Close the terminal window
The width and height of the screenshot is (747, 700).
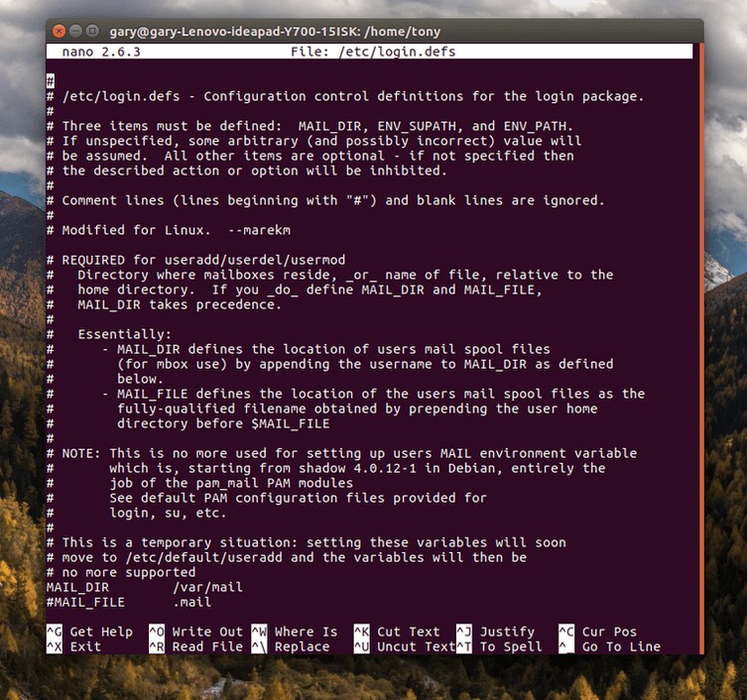pos(60,32)
